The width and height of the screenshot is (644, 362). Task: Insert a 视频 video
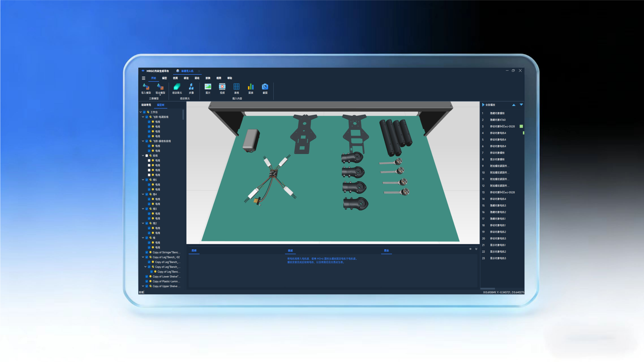pos(222,87)
